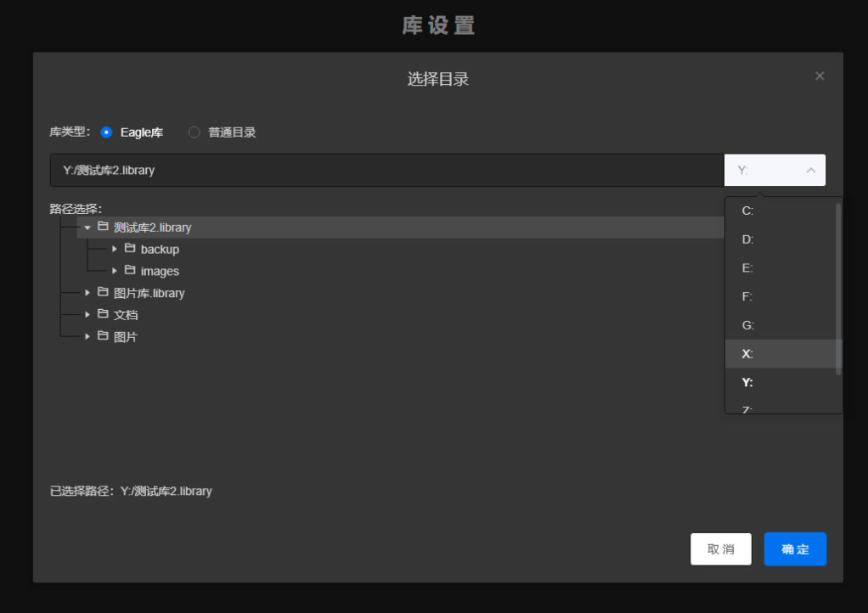Expand the 图片库.library folder node
Viewport: 868px width, 613px height.
tap(87, 293)
